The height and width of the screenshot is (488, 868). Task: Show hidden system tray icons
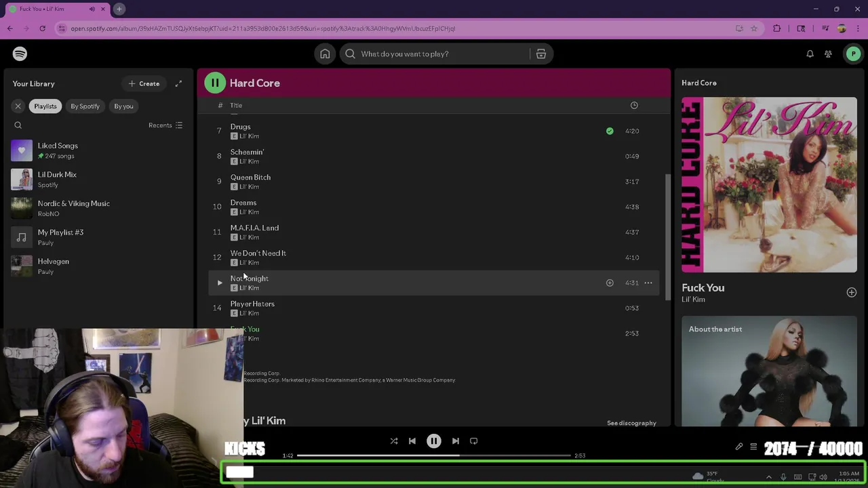(x=768, y=477)
